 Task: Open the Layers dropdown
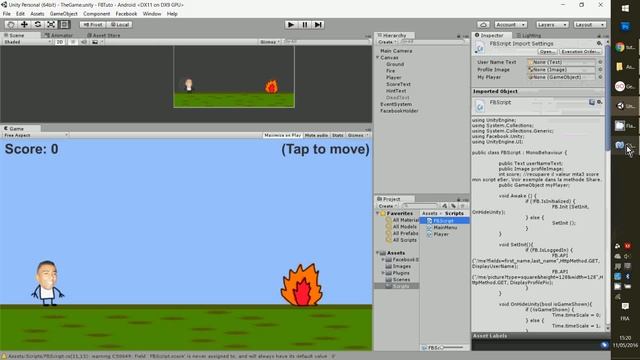tap(552, 24)
